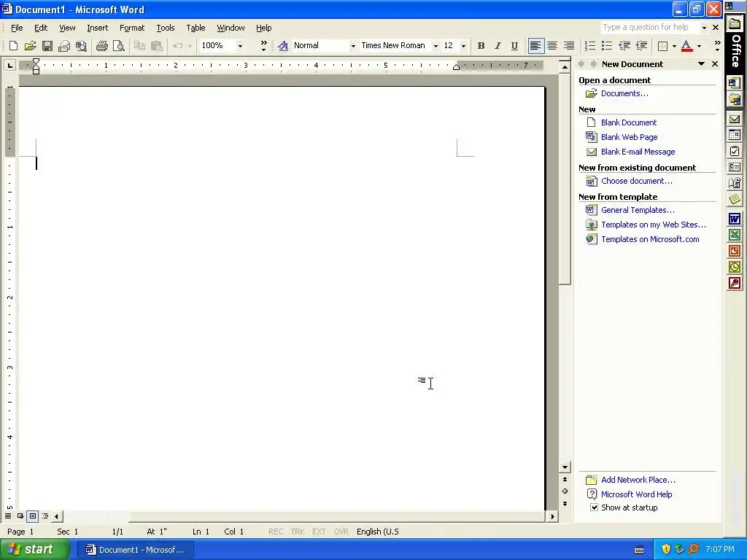Save the document with the floppy icon
This screenshot has height=560, width=747.
click(47, 46)
